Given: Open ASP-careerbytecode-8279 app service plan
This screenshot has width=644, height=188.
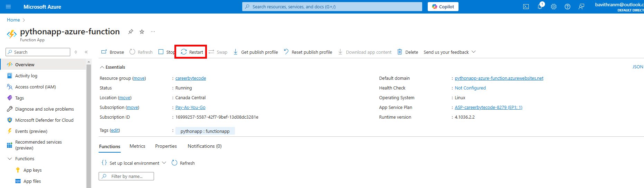Looking at the screenshot, I should [489, 107].
